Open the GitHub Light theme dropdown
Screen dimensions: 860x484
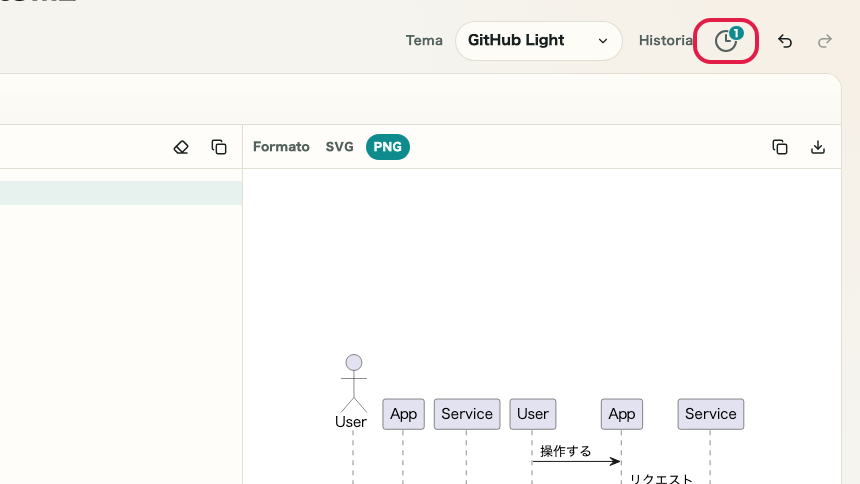[x=539, y=41]
